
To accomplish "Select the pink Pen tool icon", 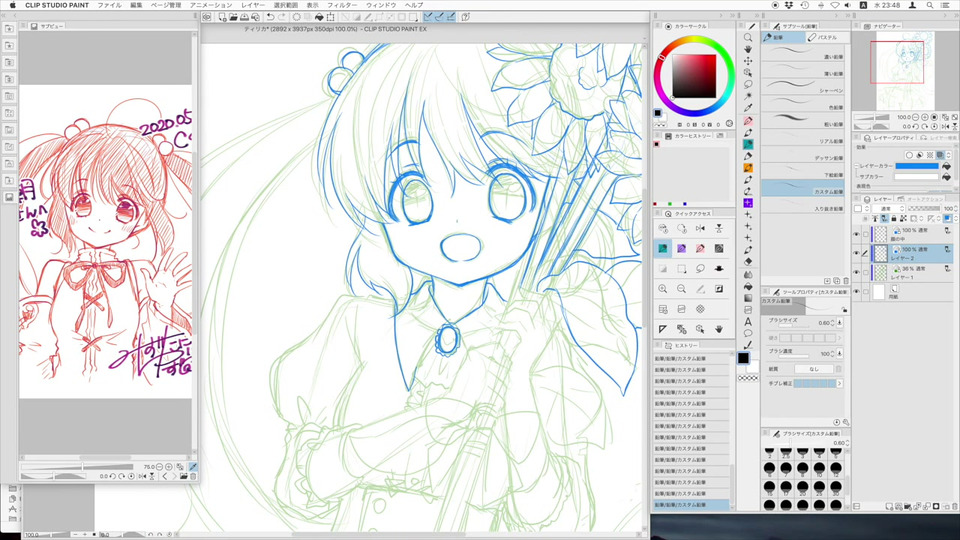I will tap(748, 122).
